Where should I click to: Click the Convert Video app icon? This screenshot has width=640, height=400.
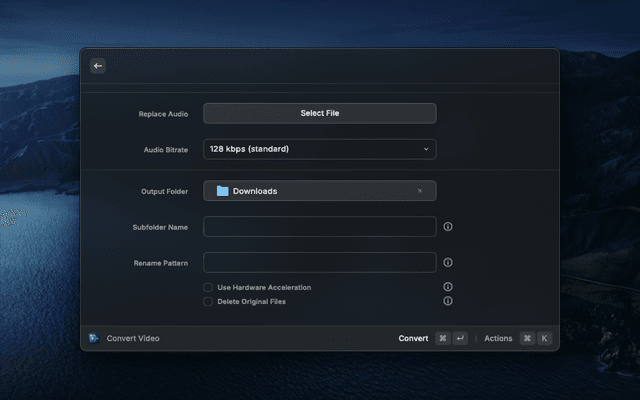click(94, 338)
